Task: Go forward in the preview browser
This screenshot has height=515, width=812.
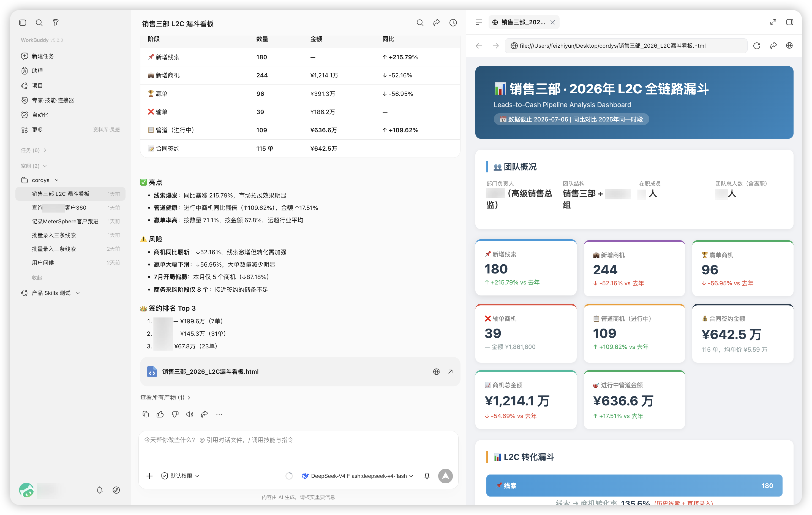Action: [x=496, y=45]
